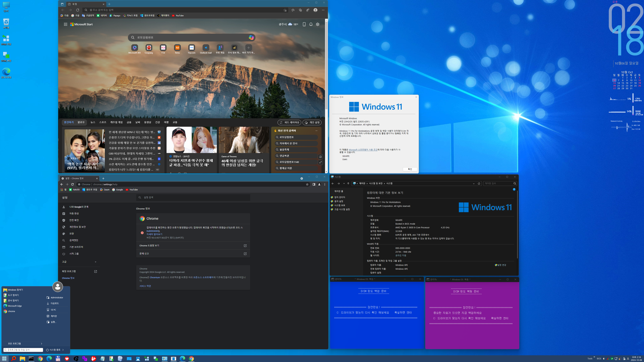Open Control Panel from Start menu
The height and width of the screenshot is (362, 644).
click(54, 316)
